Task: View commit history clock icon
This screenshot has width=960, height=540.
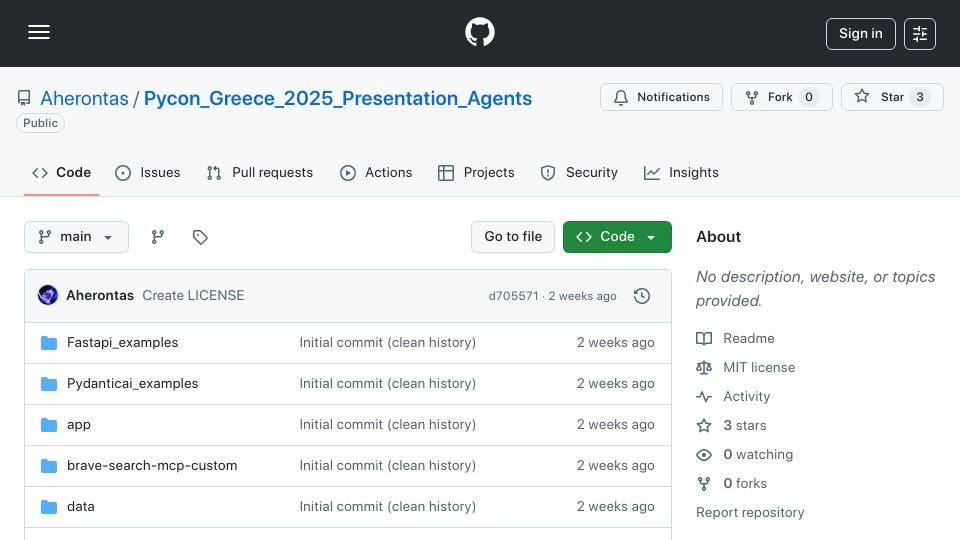Action: [x=642, y=296]
